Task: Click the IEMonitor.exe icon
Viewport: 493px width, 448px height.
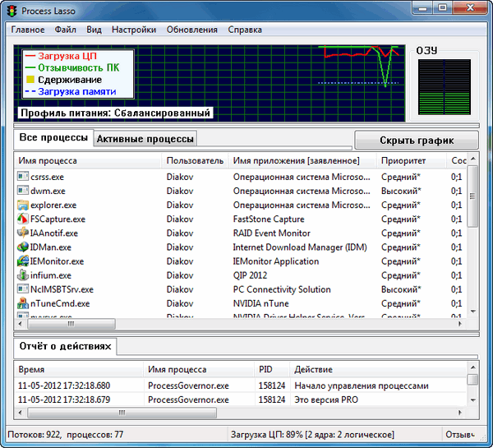Action: (x=23, y=261)
